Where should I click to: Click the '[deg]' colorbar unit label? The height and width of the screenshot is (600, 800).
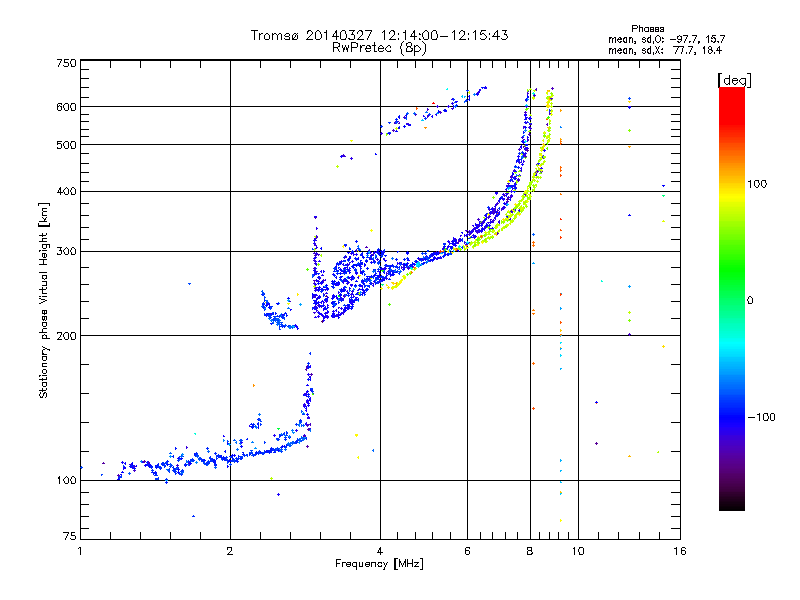coord(734,80)
